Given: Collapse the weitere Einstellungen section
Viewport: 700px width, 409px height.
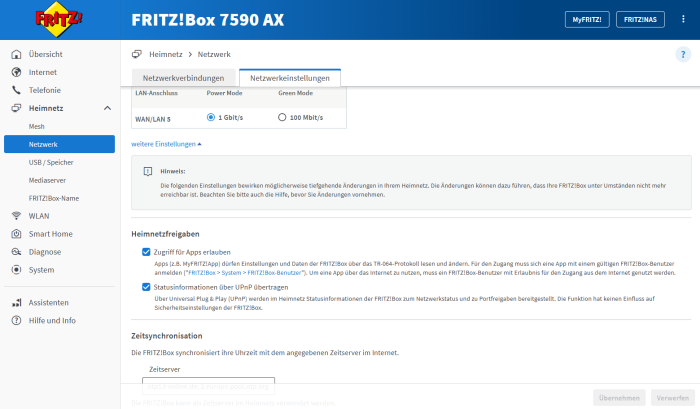Looking at the screenshot, I should (x=166, y=144).
